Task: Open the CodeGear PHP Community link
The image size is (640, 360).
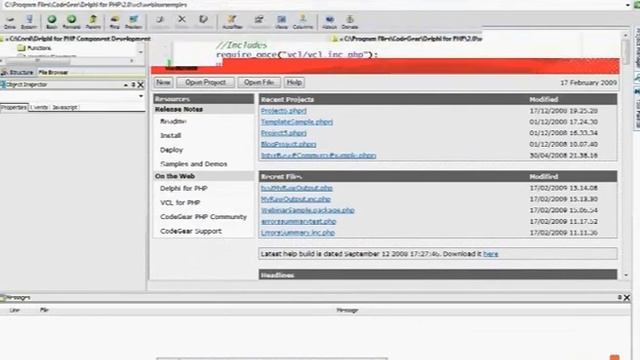Action: [204, 217]
